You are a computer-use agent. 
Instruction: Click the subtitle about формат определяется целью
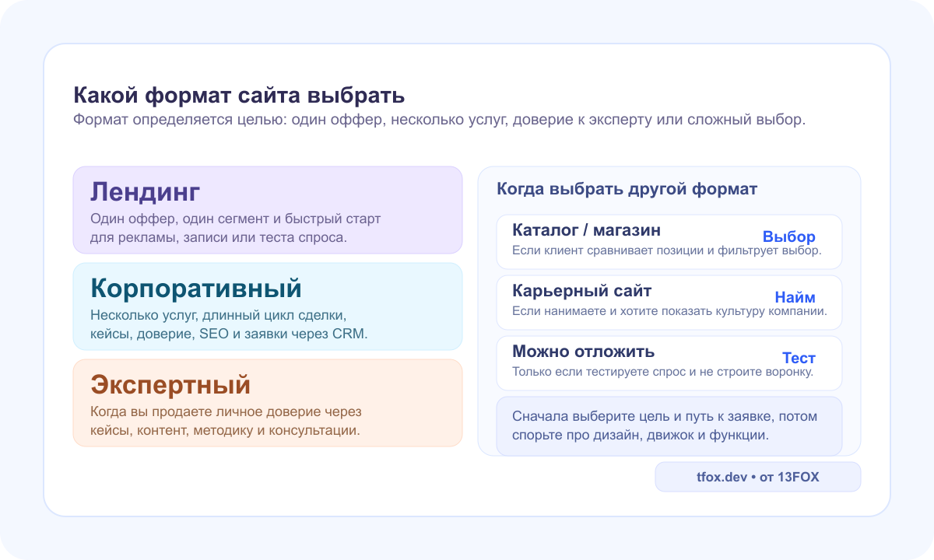(x=440, y=119)
